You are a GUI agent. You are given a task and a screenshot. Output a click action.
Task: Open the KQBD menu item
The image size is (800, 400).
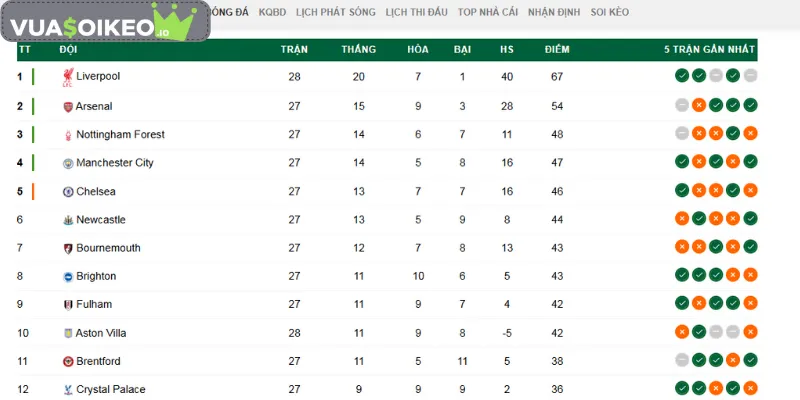point(272,12)
